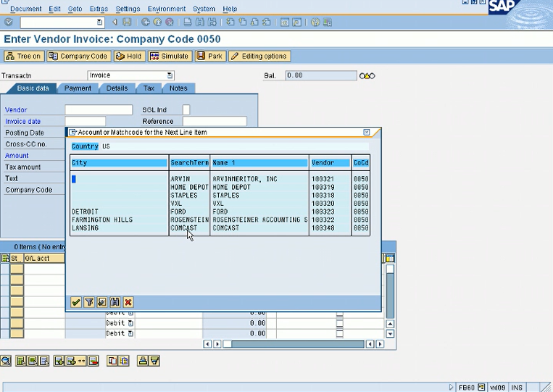The image size is (553, 392).
Task: Click the sort descending icon below item table
Action: tap(154, 361)
